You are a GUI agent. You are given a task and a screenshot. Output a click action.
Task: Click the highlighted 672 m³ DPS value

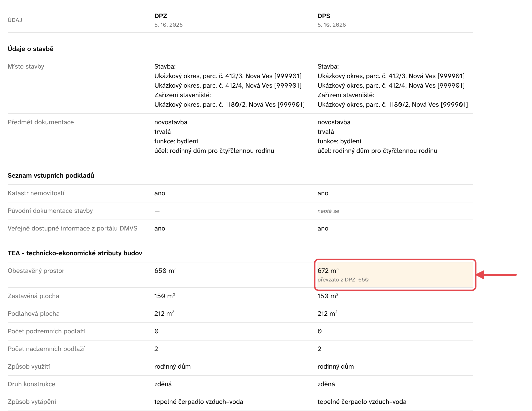click(328, 271)
